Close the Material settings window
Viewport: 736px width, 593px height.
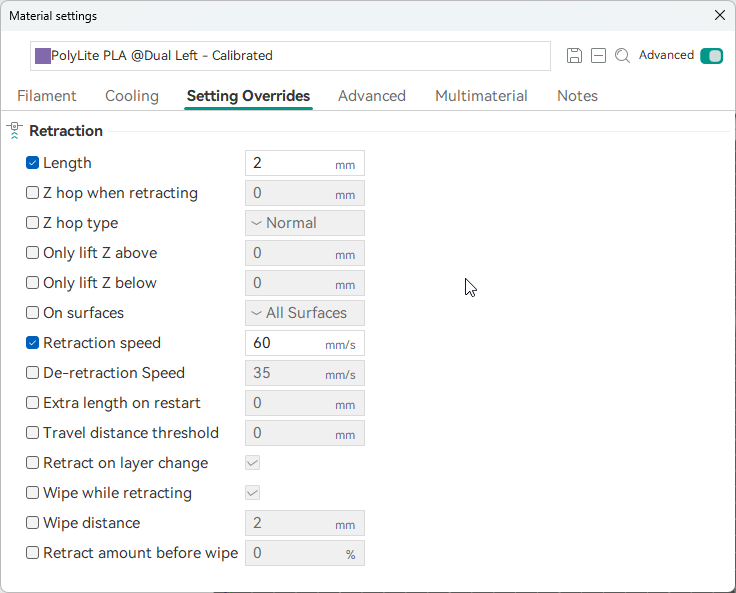719,16
